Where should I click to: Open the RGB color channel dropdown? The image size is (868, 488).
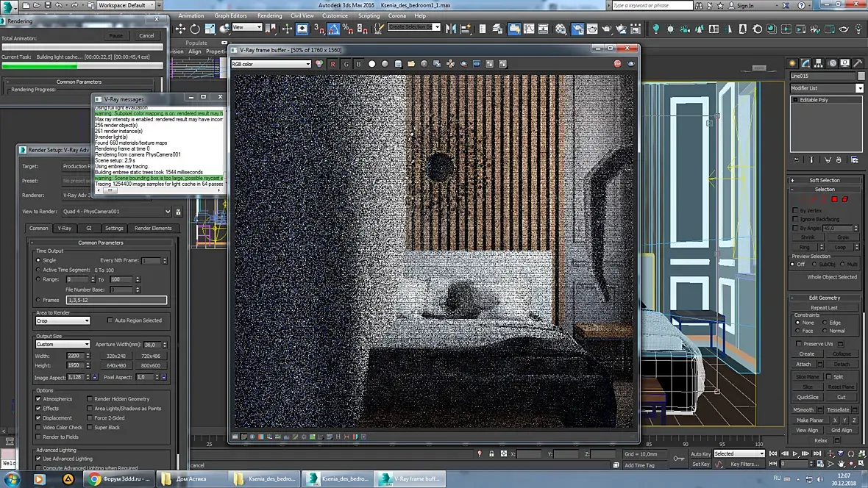click(x=271, y=64)
